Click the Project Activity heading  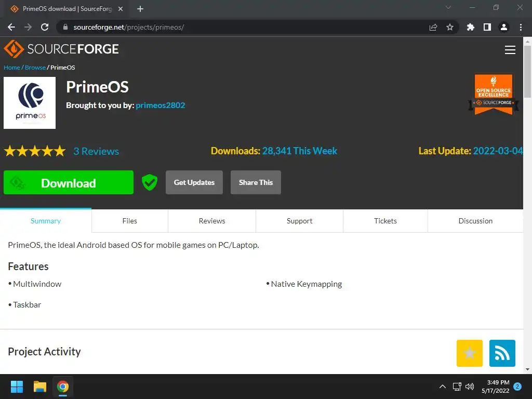pyautogui.click(x=45, y=352)
